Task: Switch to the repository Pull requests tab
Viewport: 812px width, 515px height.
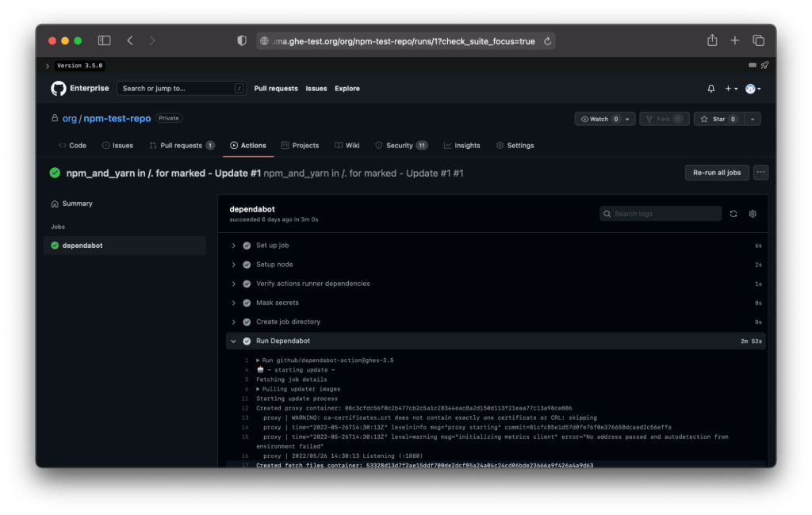Action: tap(182, 146)
